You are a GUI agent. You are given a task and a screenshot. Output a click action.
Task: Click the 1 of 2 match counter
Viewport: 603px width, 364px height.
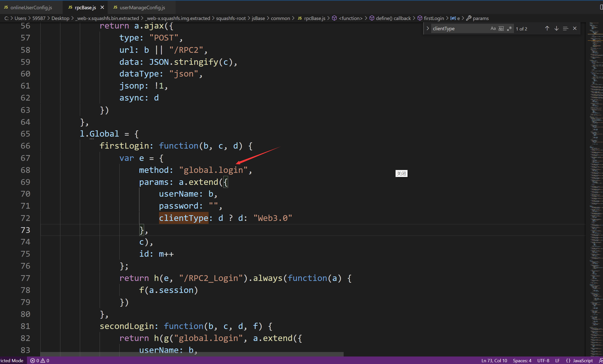(521, 29)
